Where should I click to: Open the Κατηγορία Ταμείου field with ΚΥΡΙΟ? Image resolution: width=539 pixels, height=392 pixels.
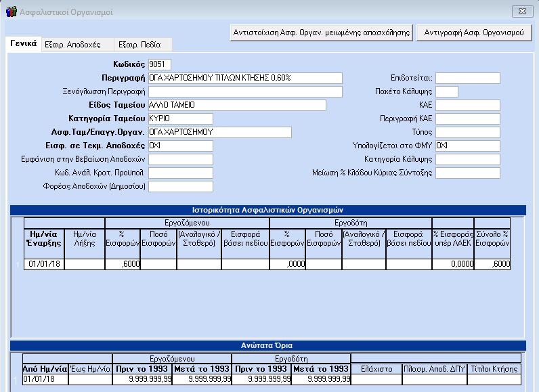(x=180, y=118)
